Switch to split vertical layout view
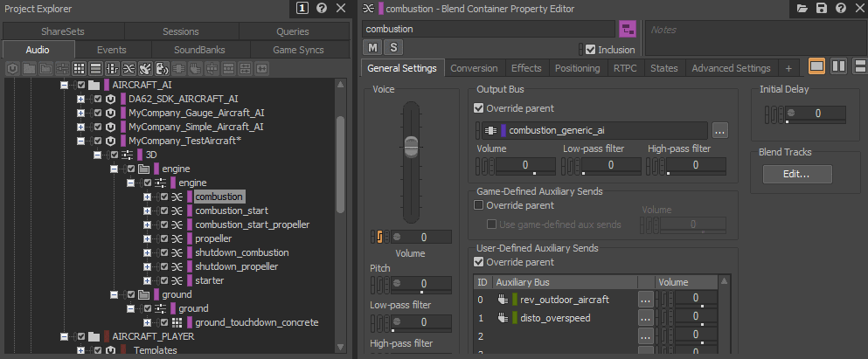Screen dimensions: 868x359 pyautogui.click(x=838, y=67)
